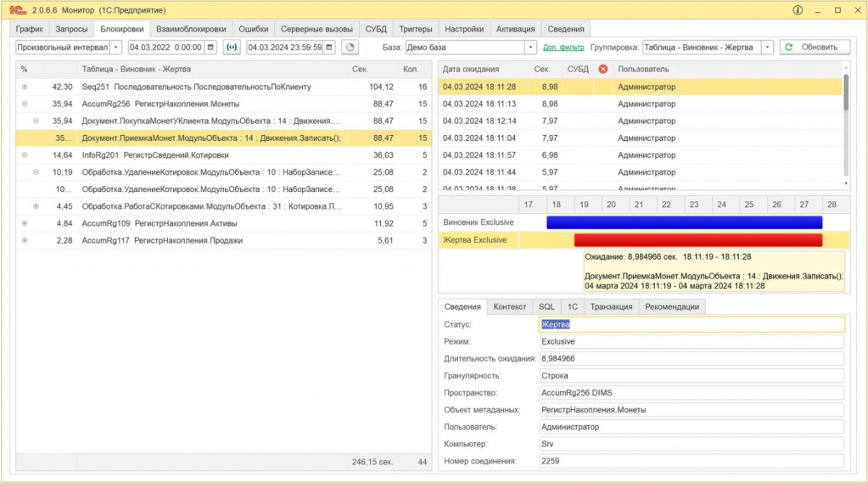Screen dimensions: 868x483
Task: Select the Документ.ПриемкаМонет.МодульОбъекта row
Action: [223, 138]
